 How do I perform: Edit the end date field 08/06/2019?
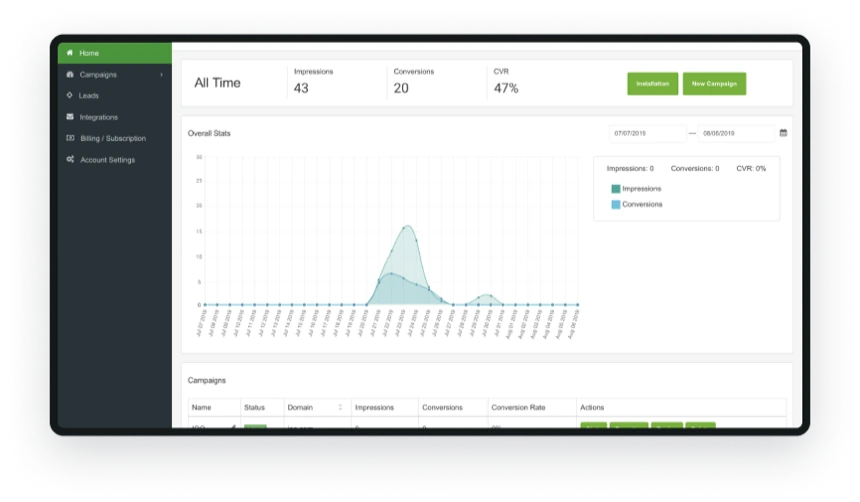(736, 133)
